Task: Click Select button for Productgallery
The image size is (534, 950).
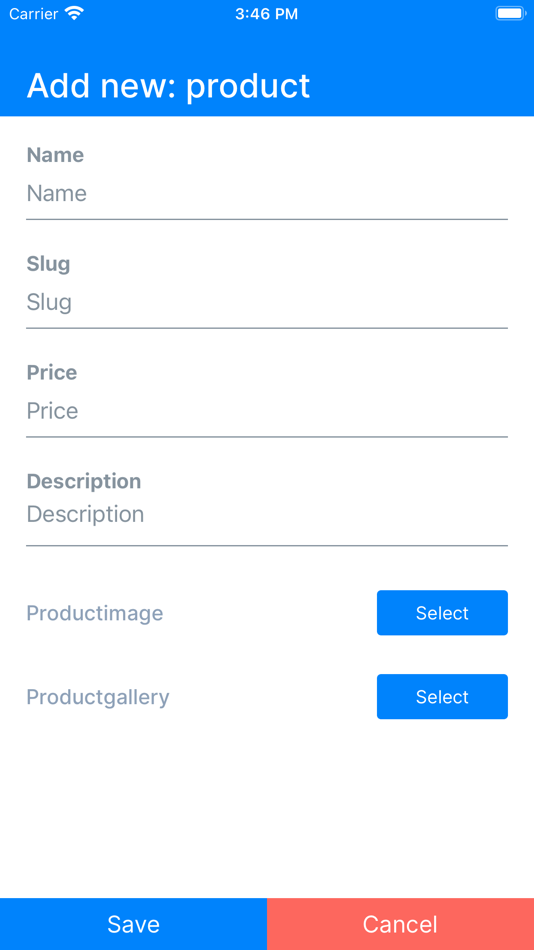Action: coord(442,697)
